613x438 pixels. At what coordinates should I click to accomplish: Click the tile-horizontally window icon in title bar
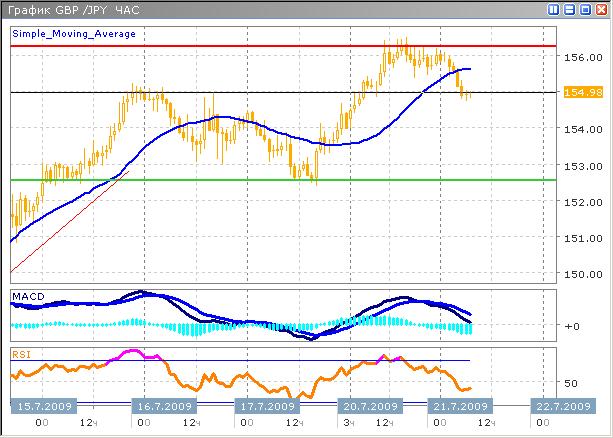tap(570, 10)
